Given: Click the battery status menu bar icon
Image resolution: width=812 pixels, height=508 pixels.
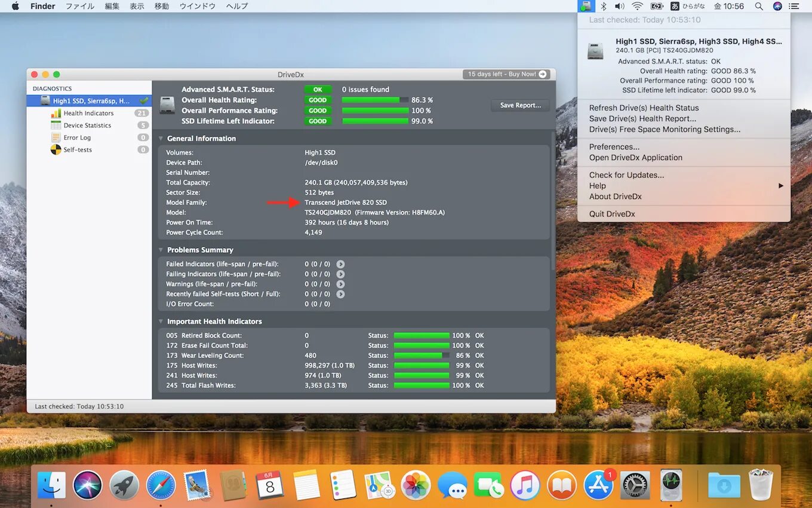Looking at the screenshot, I should 657,6.
